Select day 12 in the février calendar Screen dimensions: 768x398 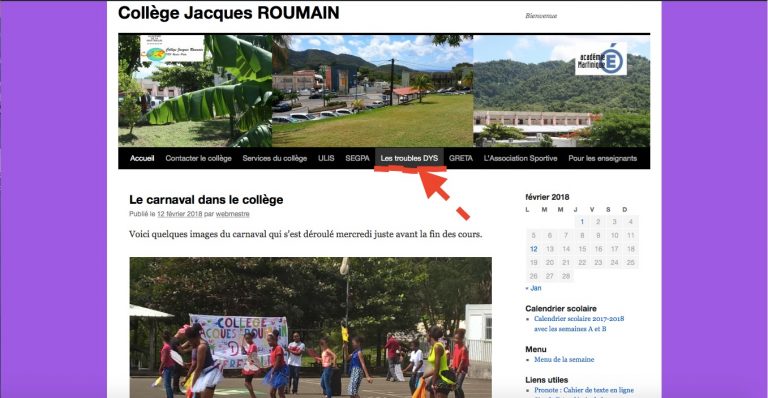coord(534,249)
